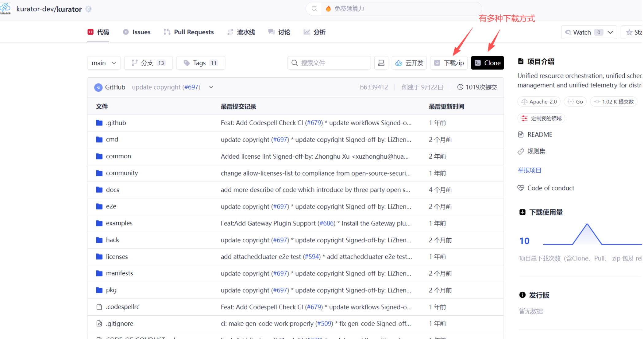Click the 下载zip button
644x339 pixels.
[449, 63]
